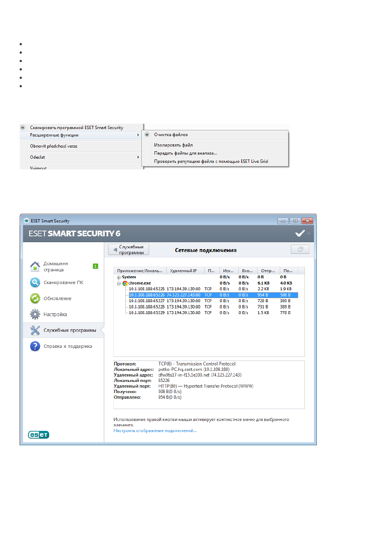This screenshot has width=392, height=555.
Task: Minimize the ESET Smart Security window
Action: point(283,221)
